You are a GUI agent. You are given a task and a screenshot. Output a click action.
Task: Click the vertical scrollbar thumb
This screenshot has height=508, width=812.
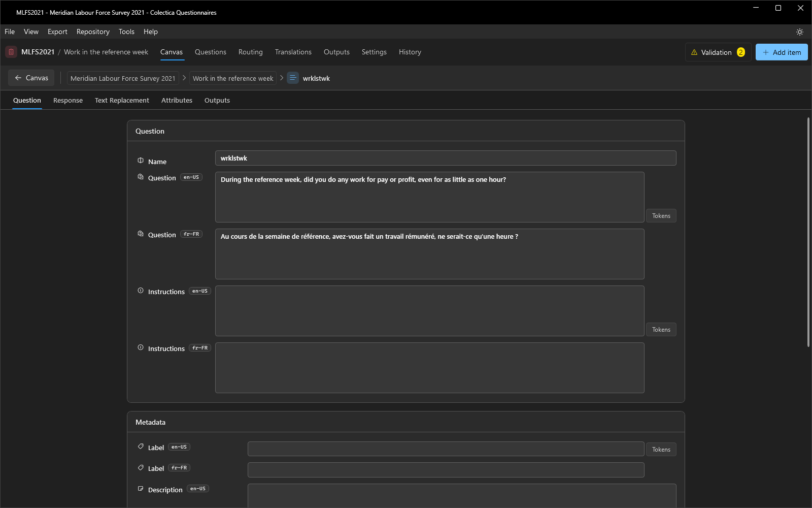[808, 232]
